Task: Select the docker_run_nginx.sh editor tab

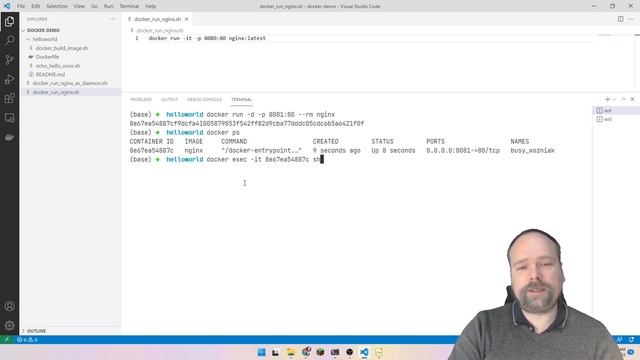Action: [x=158, y=19]
